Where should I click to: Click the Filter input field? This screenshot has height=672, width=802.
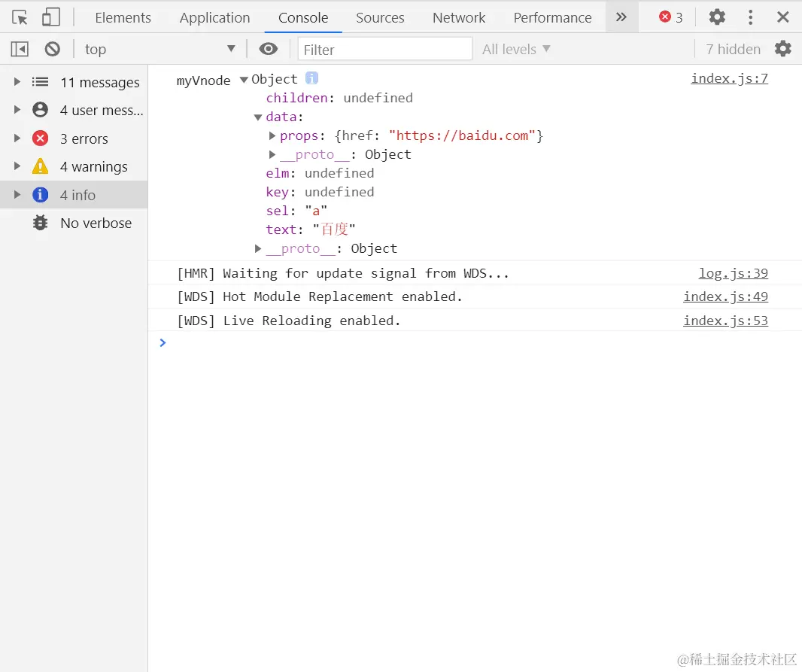click(x=384, y=49)
